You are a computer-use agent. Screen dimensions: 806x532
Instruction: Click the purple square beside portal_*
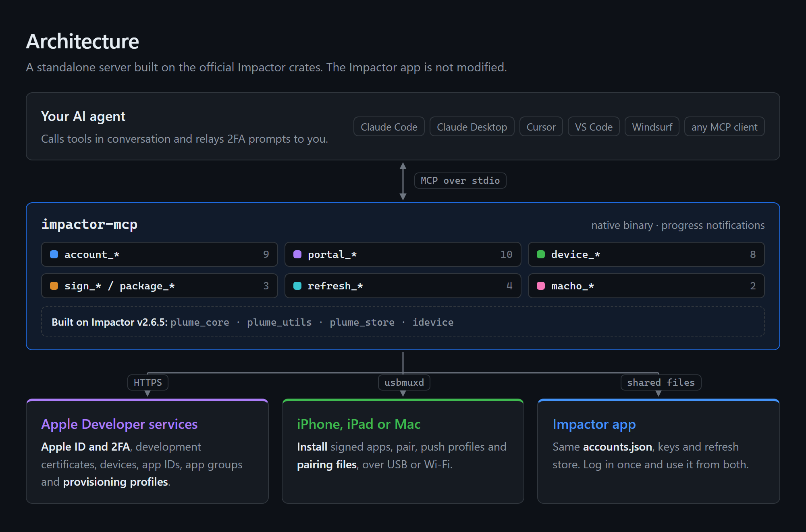click(297, 254)
